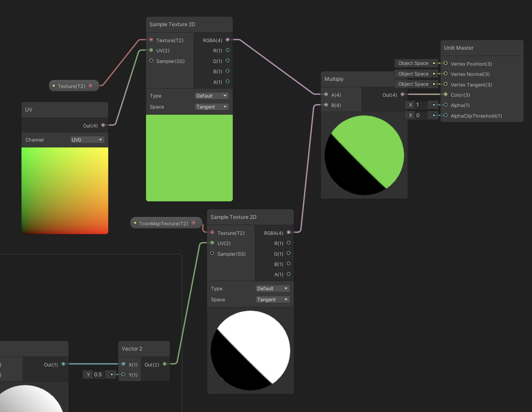The height and width of the screenshot is (412, 532).
Task: Click the Object Space label for Vertex Normal
Action: coord(413,74)
